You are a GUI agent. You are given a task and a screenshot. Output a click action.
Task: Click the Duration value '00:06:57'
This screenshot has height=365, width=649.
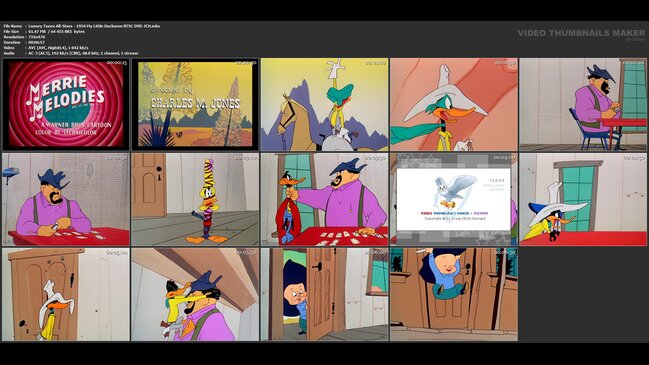[x=36, y=42]
